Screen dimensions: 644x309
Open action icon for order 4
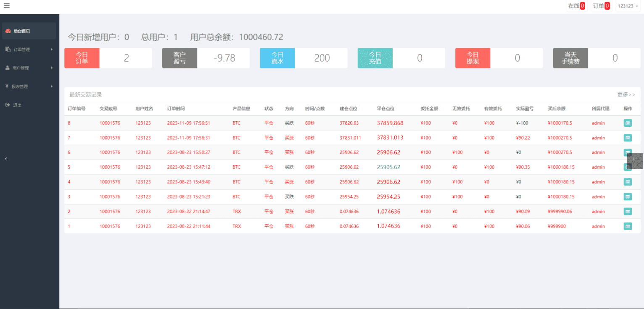[628, 182]
